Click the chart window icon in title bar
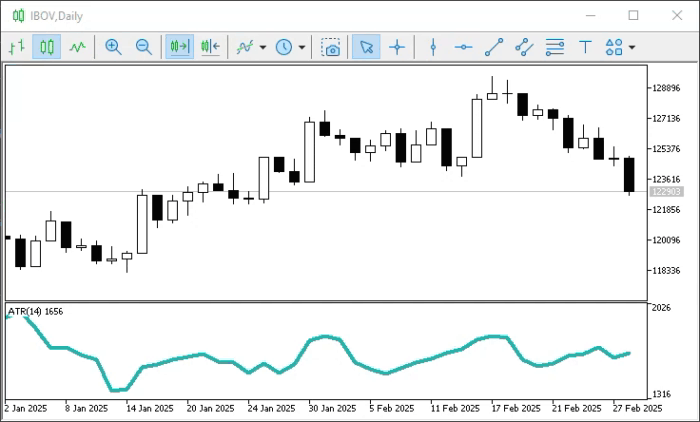Image resolution: width=700 pixels, height=422 pixels. pos(18,16)
